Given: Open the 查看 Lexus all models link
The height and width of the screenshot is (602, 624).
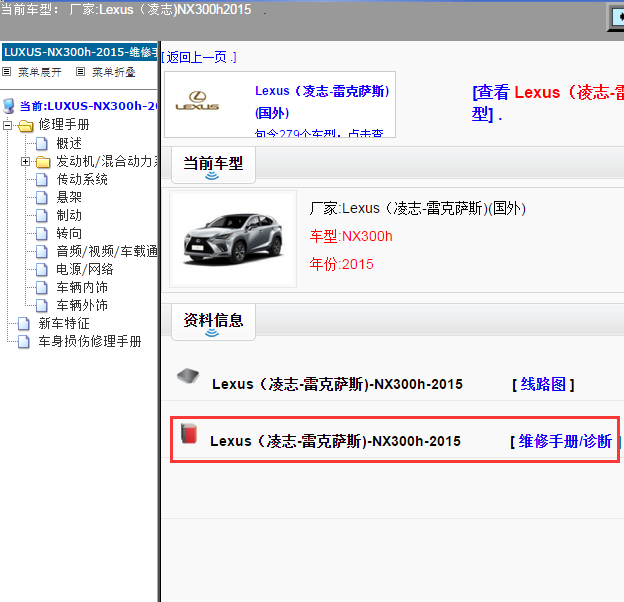Looking at the screenshot, I should point(548,103).
